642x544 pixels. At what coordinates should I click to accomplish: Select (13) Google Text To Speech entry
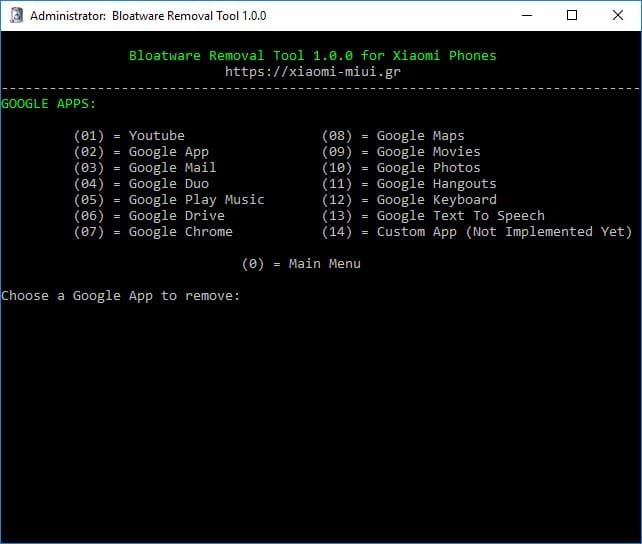coord(433,216)
